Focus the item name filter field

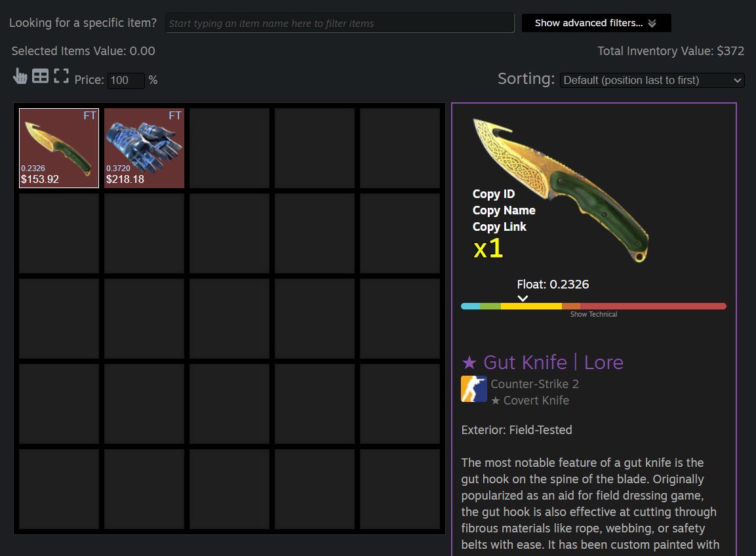point(340,23)
